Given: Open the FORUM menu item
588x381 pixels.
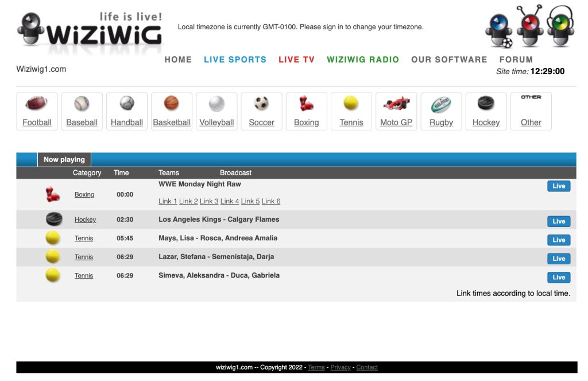Looking at the screenshot, I should (516, 60).
